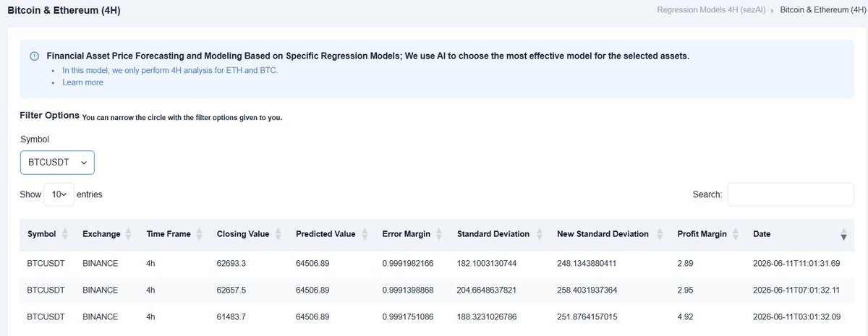
Task: Click the date 2026-06-11T07:01:32.11
Action: pyautogui.click(x=797, y=290)
